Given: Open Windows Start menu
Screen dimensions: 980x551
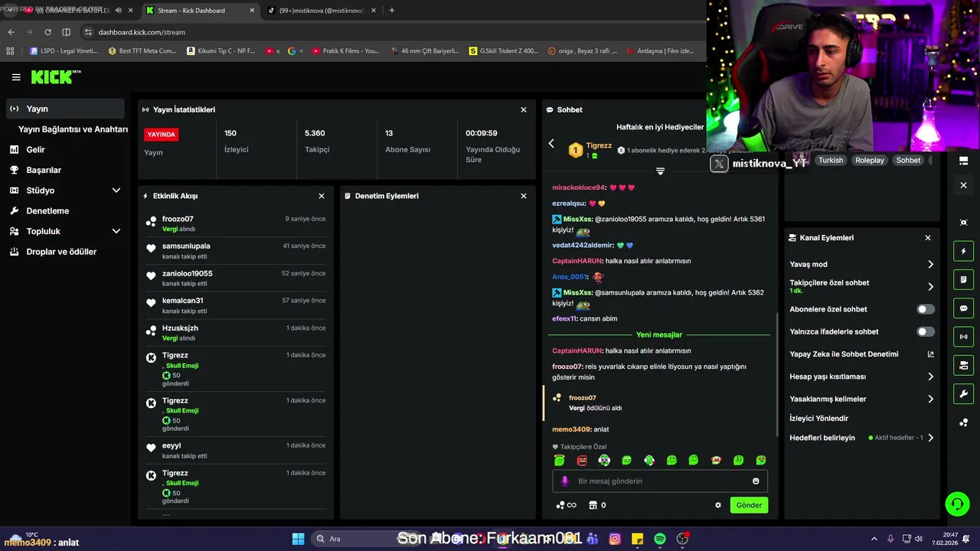Looking at the screenshot, I should tap(298, 539).
